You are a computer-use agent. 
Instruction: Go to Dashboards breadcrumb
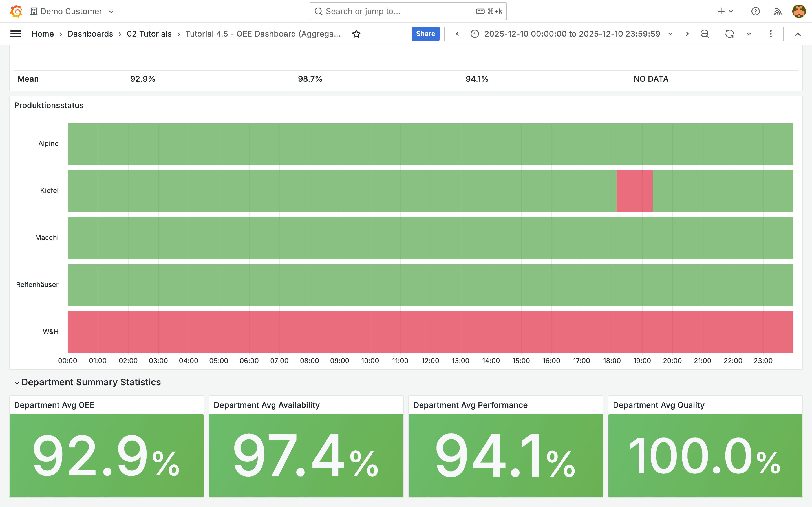(x=90, y=34)
